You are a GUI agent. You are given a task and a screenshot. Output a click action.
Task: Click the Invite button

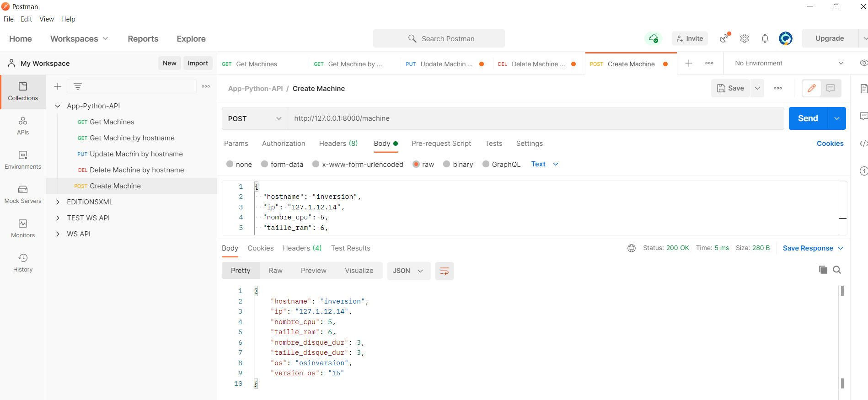(690, 38)
